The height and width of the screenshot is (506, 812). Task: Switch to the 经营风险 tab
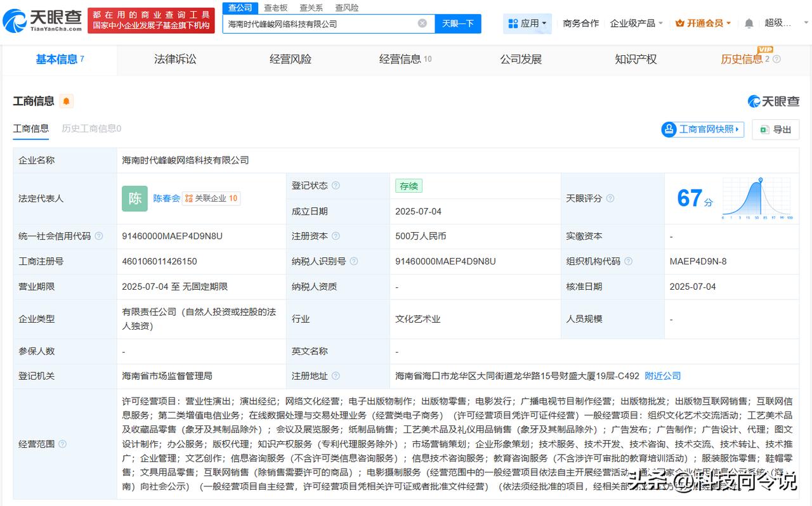291,59
